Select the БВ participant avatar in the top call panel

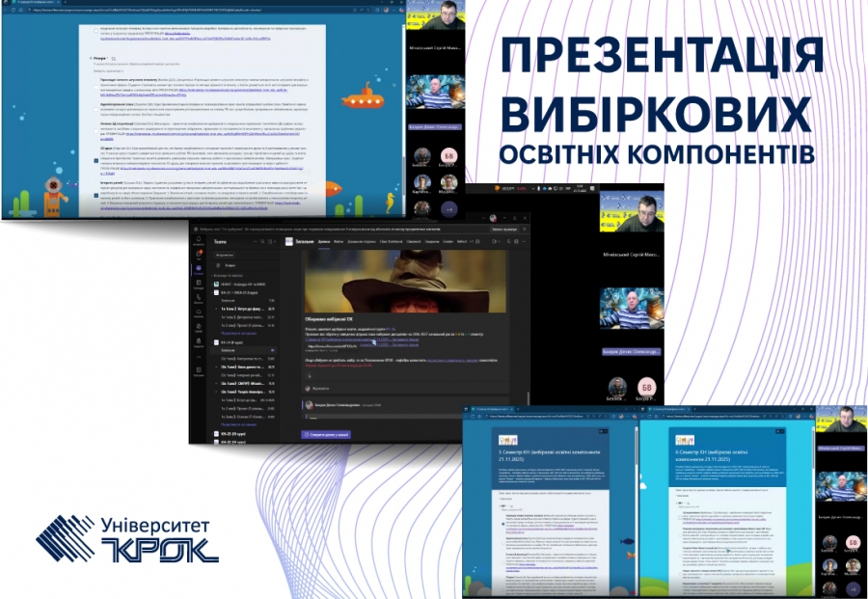click(448, 155)
